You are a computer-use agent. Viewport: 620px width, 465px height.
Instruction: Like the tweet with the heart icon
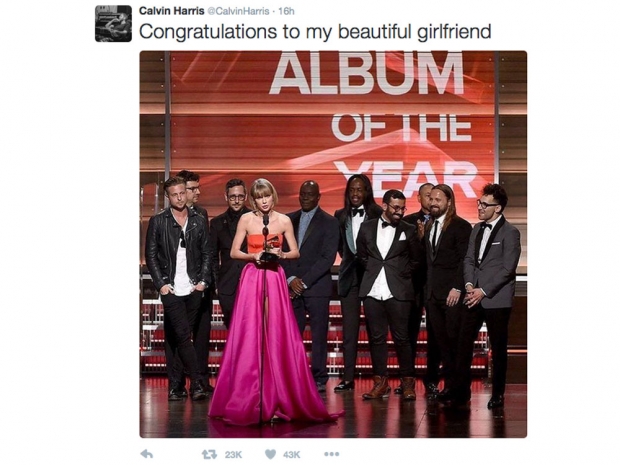[270, 454]
